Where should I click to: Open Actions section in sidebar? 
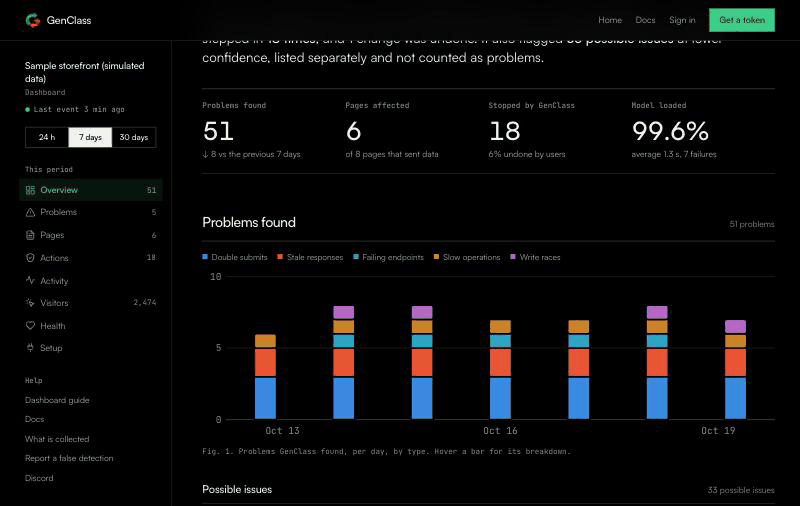click(x=91, y=258)
